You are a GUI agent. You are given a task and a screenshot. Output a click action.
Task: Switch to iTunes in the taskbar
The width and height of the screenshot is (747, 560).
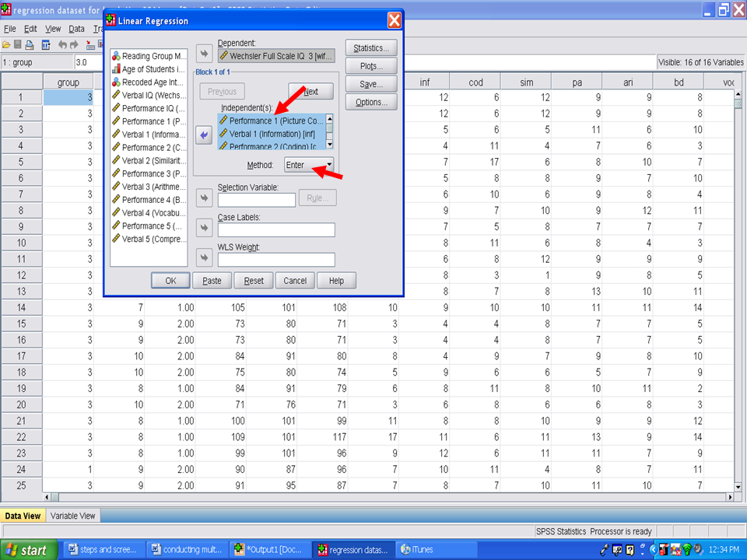coord(421,550)
